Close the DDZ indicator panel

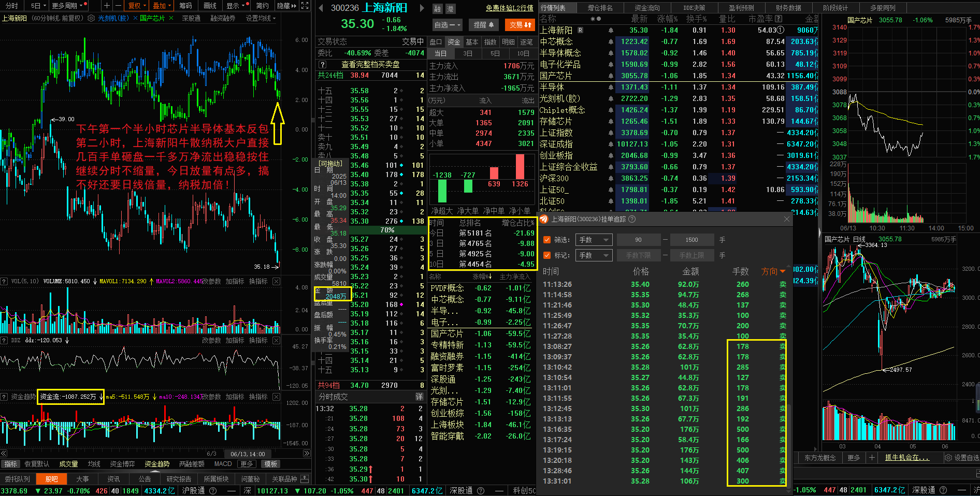coord(276,340)
